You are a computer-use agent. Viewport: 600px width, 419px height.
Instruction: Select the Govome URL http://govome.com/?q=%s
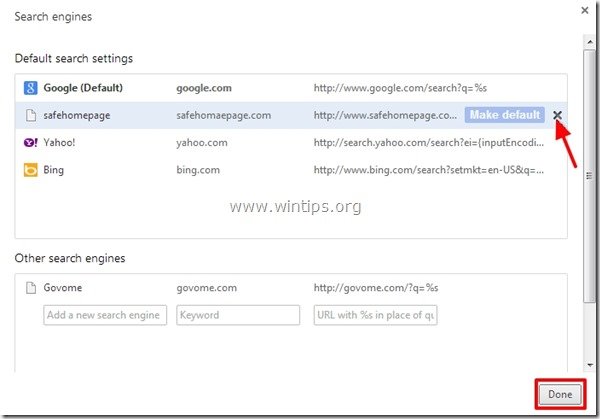click(375, 288)
